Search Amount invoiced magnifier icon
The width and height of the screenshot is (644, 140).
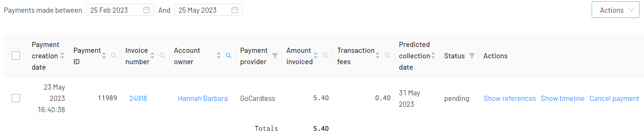pos(326,56)
